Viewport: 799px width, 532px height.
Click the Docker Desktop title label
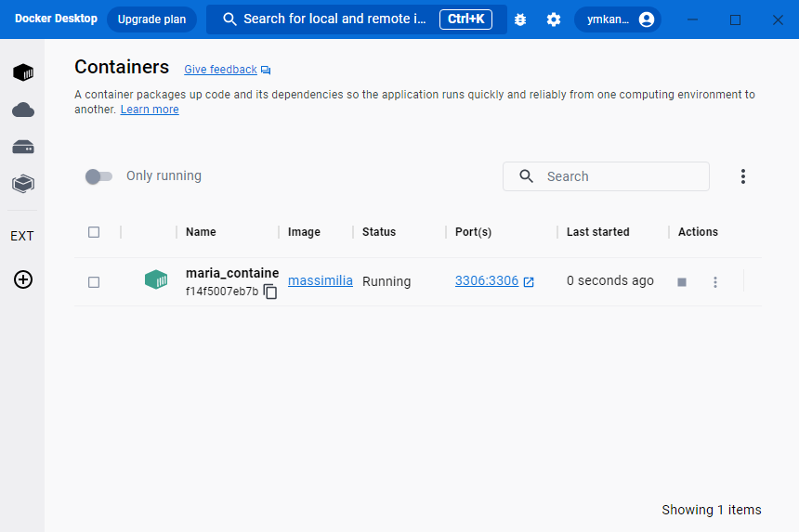pyautogui.click(x=56, y=19)
